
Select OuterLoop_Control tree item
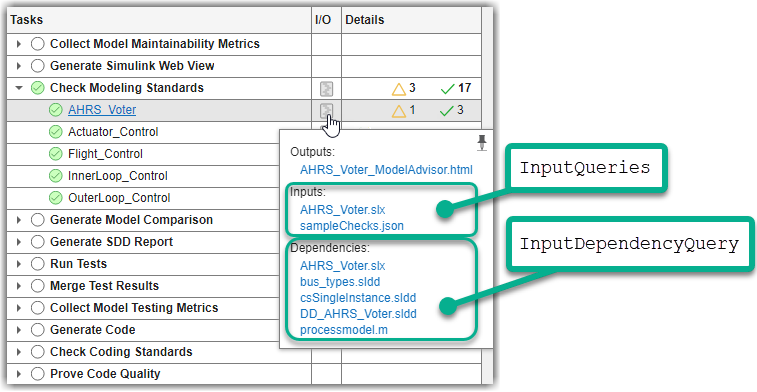[119, 198]
